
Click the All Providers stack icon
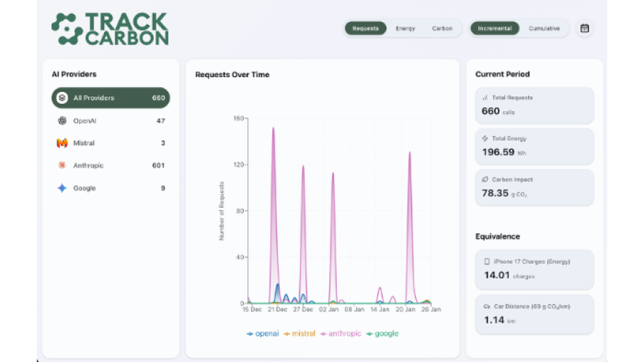pyautogui.click(x=62, y=98)
